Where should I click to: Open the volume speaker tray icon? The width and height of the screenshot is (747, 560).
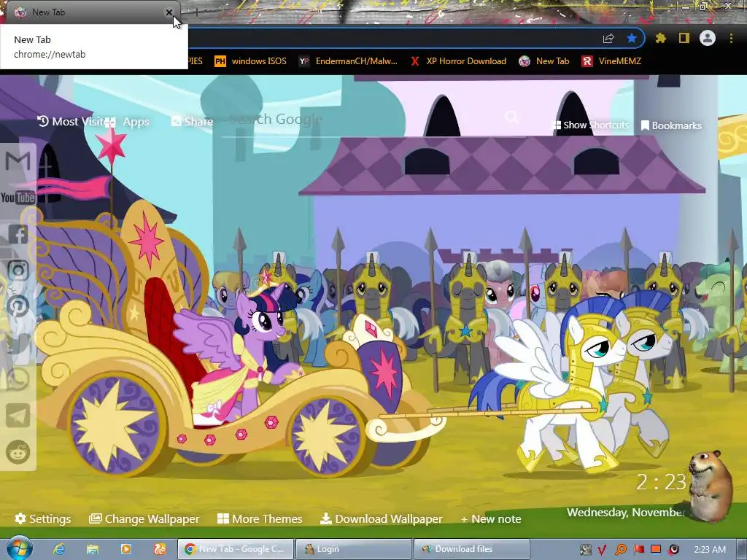point(673,550)
